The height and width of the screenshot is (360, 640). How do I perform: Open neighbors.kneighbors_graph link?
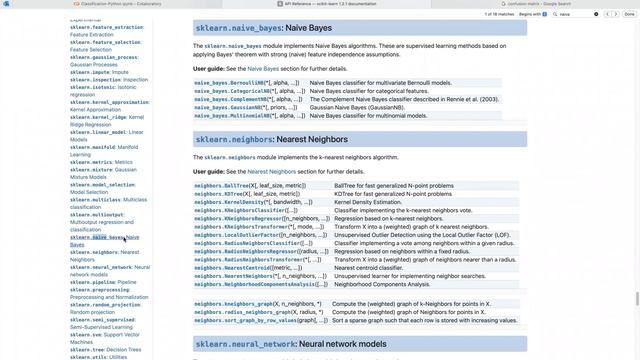233,304
